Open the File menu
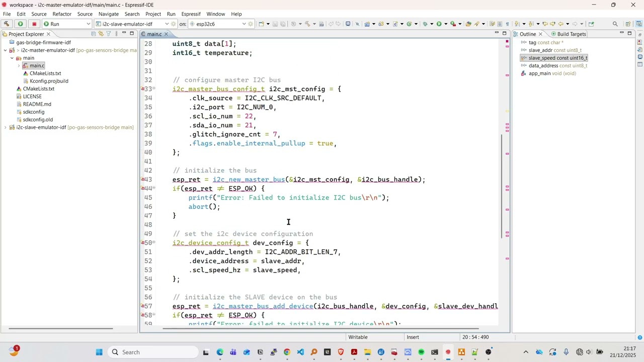The image size is (644, 362). pyautogui.click(x=7, y=14)
